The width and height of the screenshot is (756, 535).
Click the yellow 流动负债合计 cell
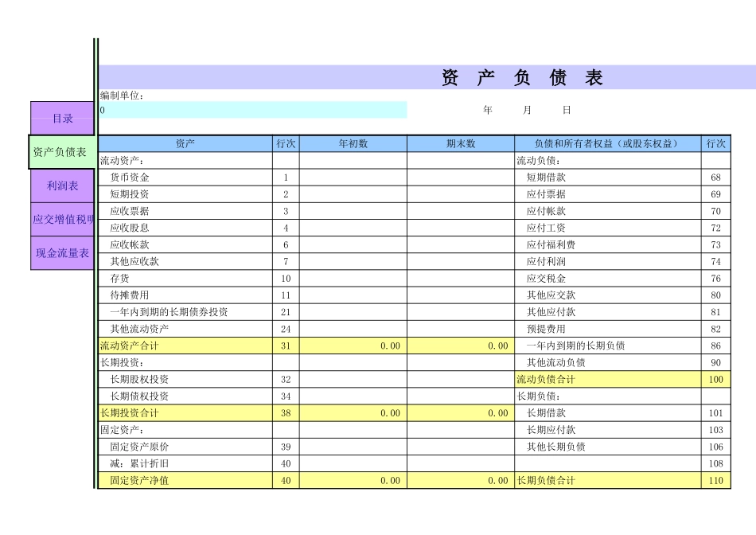(557, 379)
